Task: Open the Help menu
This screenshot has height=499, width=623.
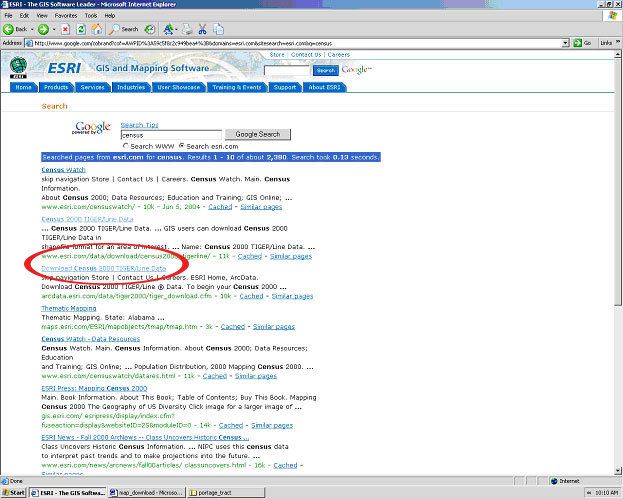Action: click(x=110, y=15)
